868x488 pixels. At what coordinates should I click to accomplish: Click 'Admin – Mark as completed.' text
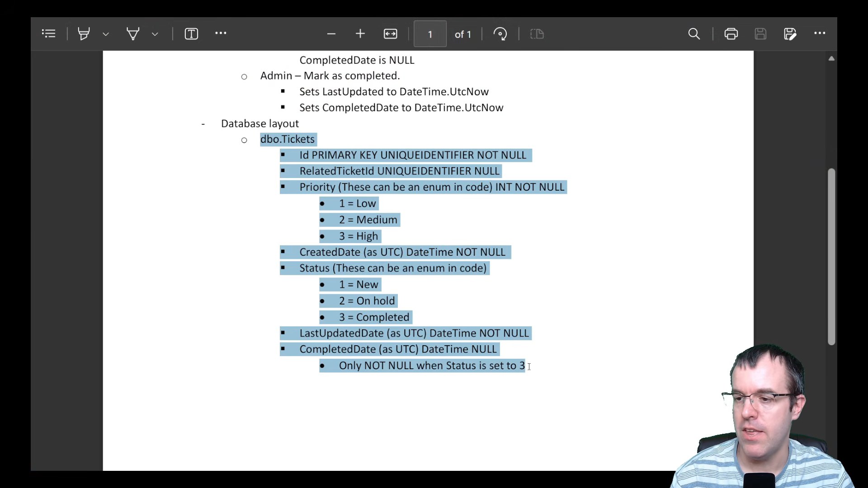pyautogui.click(x=330, y=76)
